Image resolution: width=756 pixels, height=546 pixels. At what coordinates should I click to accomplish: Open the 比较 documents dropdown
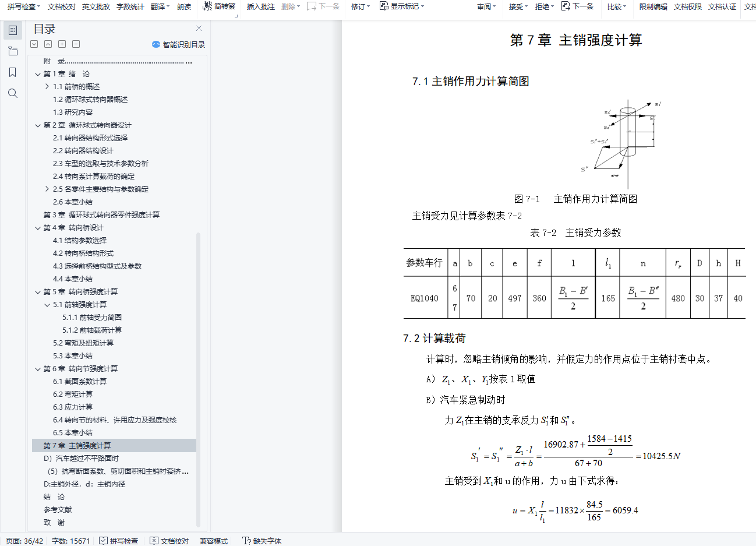point(617,6)
